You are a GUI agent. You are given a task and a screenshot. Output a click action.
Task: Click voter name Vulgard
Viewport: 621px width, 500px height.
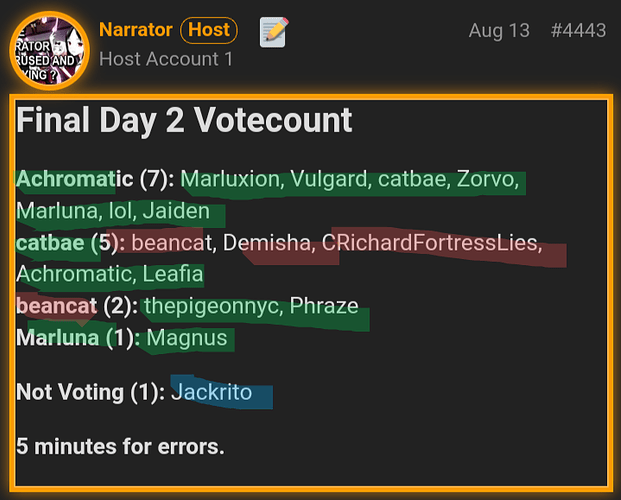point(330,179)
